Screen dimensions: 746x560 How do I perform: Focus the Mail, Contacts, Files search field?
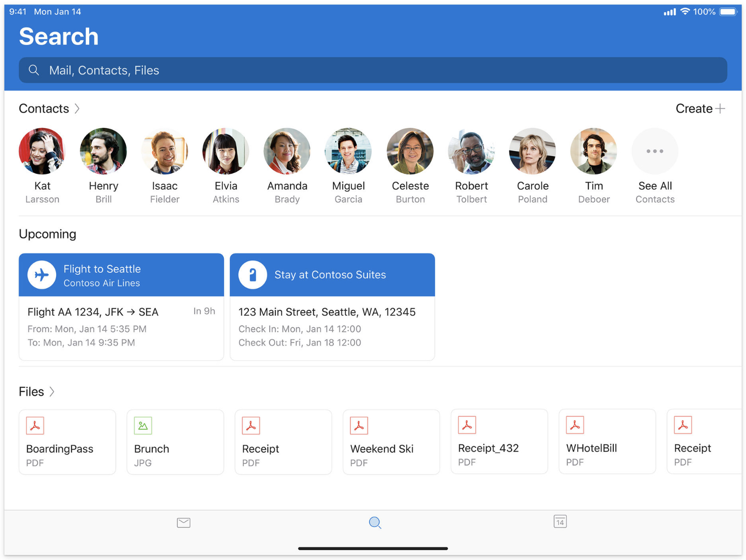(x=372, y=70)
